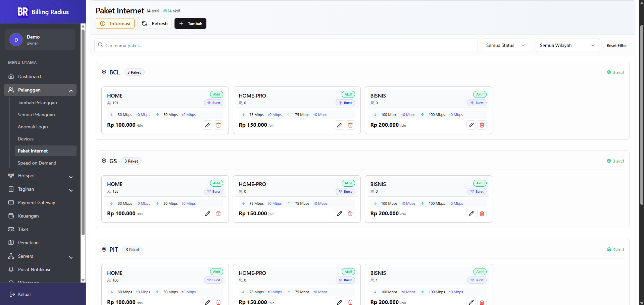This screenshot has width=644, height=305.
Task: Click the 14 aktif header label
Action: 172,11
